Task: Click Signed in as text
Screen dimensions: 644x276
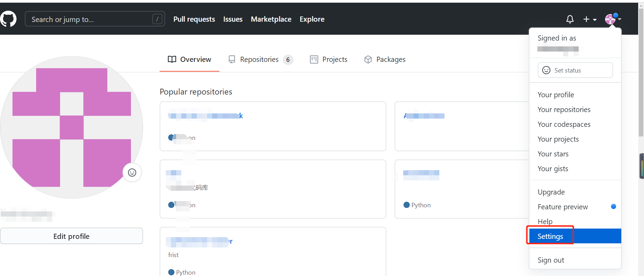Action: pyautogui.click(x=557, y=38)
